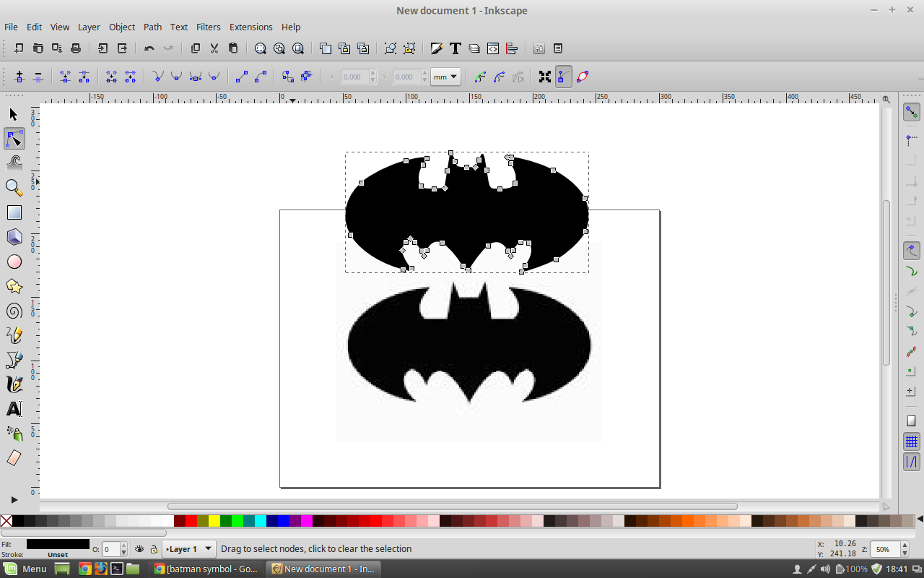924x578 pixels.
Task: Select the Node editing tool
Action: coord(14,139)
